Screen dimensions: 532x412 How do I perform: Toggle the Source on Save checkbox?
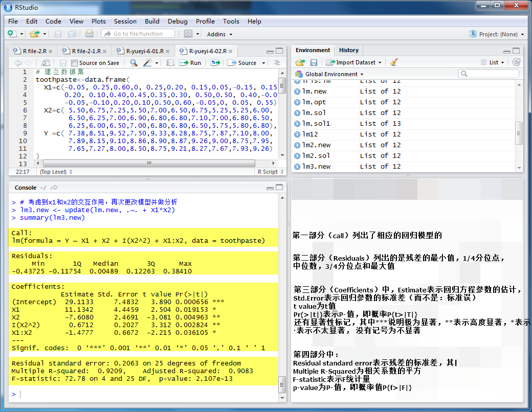[x=75, y=63]
